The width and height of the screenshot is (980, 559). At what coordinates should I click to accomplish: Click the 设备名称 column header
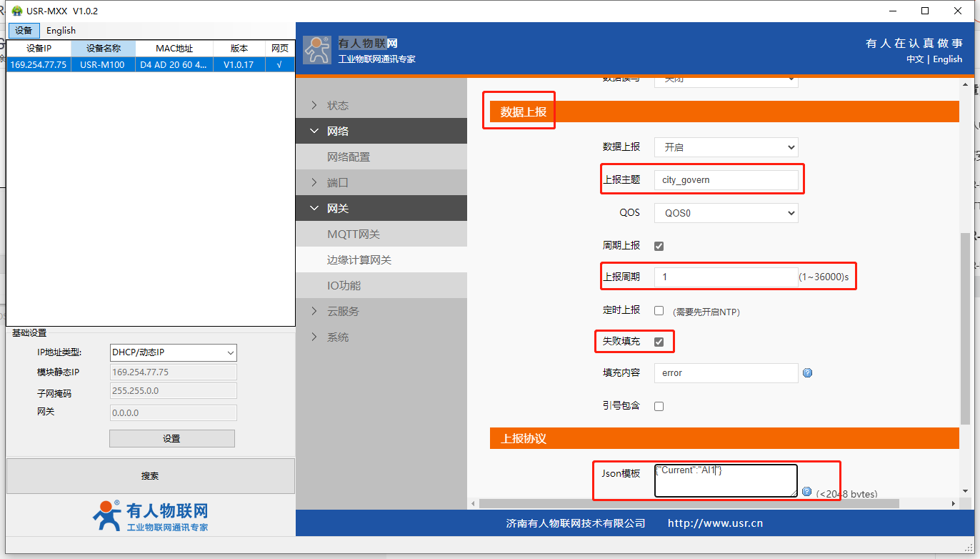104,49
